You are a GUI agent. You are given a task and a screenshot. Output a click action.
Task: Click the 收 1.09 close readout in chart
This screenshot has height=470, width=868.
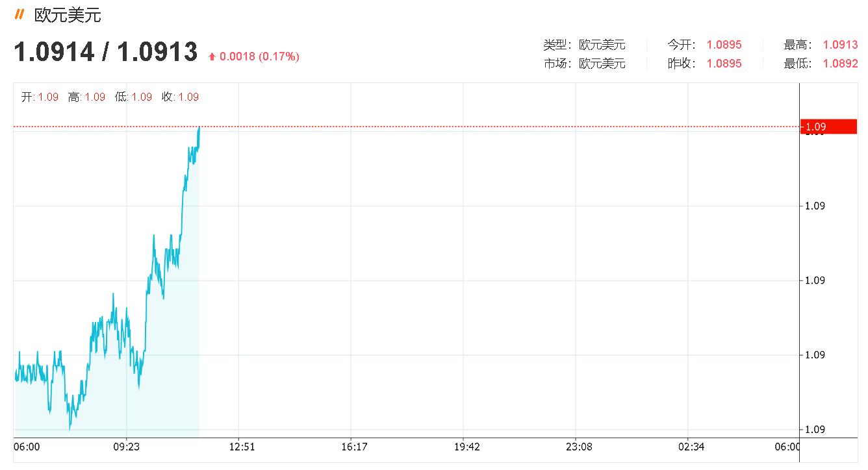tap(180, 97)
